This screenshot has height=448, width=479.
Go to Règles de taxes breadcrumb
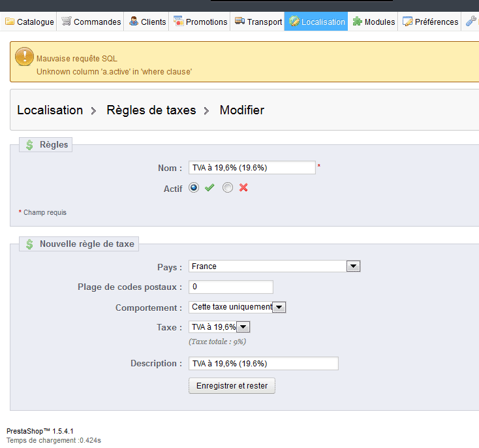151,110
